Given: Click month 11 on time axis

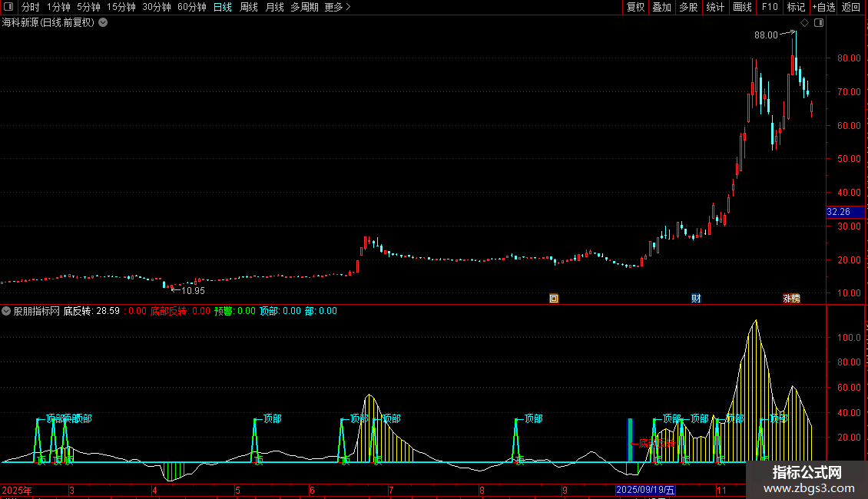Looking at the screenshot, I should [721, 490].
